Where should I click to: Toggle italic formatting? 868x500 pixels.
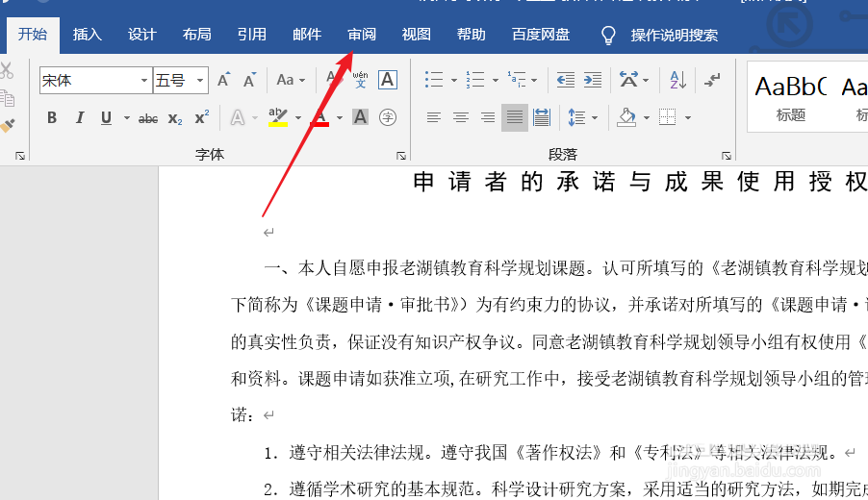tap(80, 117)
